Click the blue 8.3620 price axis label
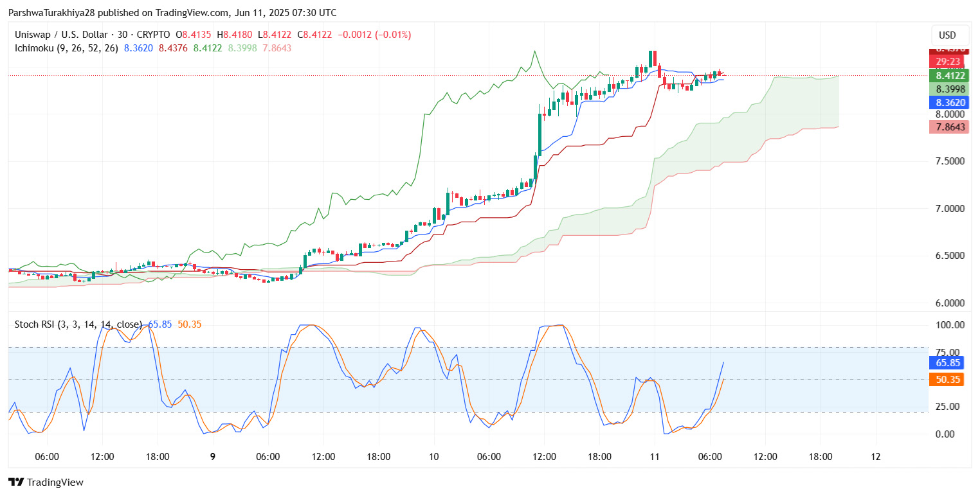Screen dimensions: 980x496 948,102
